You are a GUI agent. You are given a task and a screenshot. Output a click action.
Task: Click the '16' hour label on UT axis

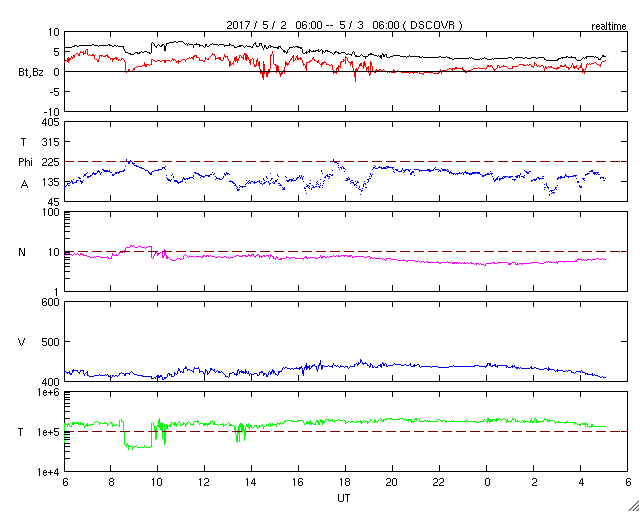298,482
